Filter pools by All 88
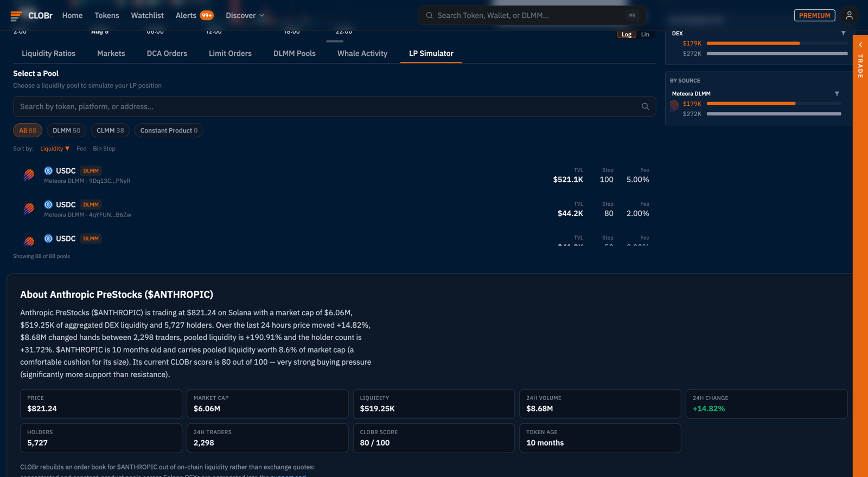Image resolution: width=868 pixels, height=477 pixels. (x=28, y=130)
